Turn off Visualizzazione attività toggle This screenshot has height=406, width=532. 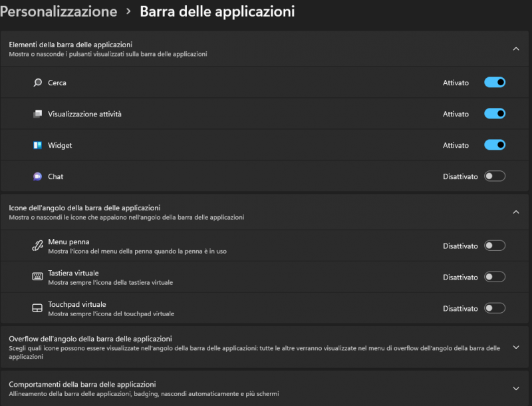495,114
